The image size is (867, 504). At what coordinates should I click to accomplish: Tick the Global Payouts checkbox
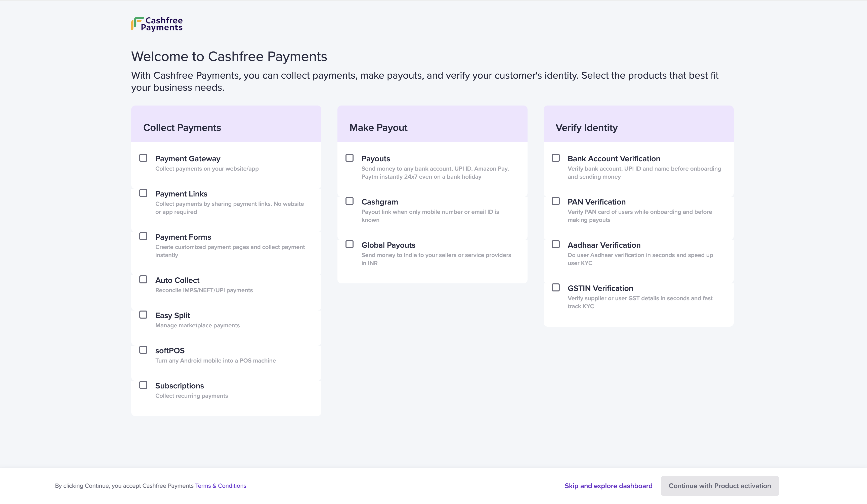click(350, 244)
